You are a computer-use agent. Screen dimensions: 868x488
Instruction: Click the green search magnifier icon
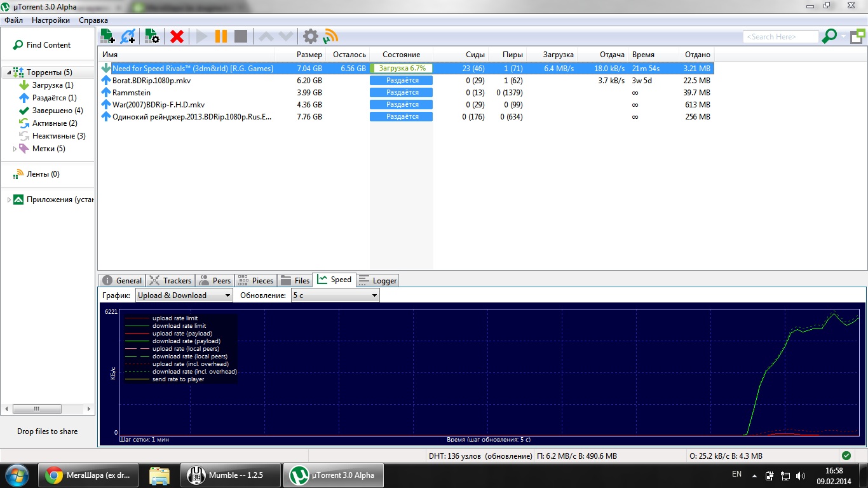coord(829,36)
